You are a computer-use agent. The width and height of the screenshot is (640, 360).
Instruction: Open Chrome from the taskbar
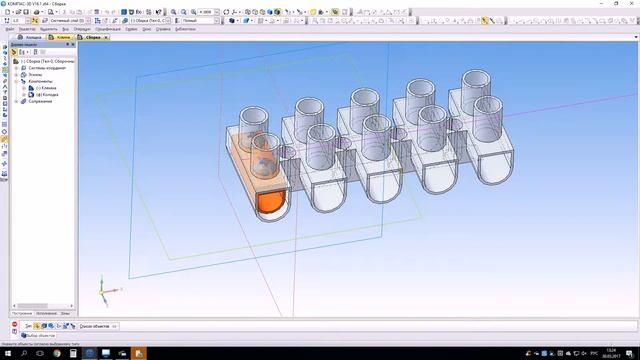pyautogui.click(x=57, y=353)
